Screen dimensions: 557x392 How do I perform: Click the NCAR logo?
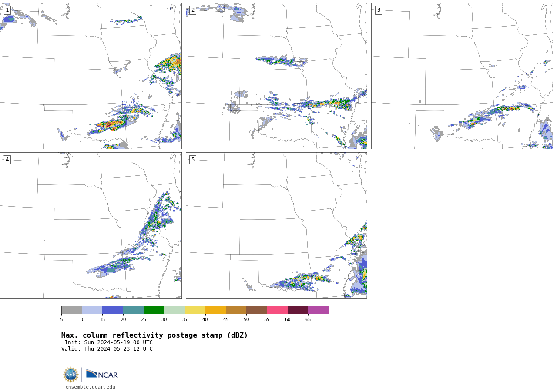click(102, 374)
